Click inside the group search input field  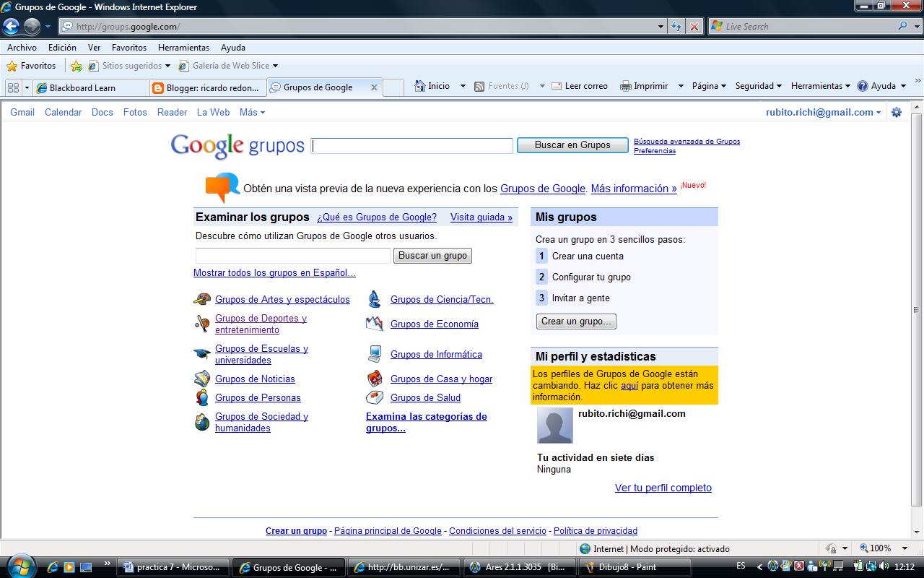292,256
